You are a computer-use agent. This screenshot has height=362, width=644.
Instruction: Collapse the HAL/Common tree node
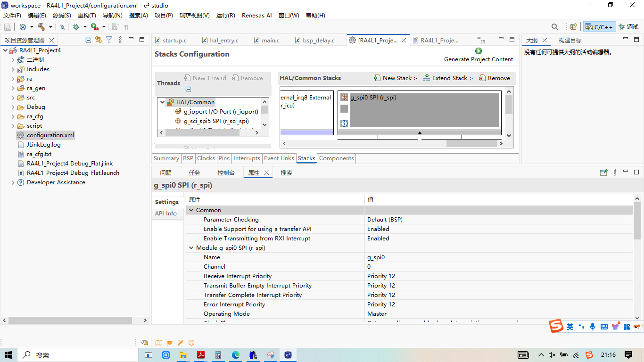163,102
